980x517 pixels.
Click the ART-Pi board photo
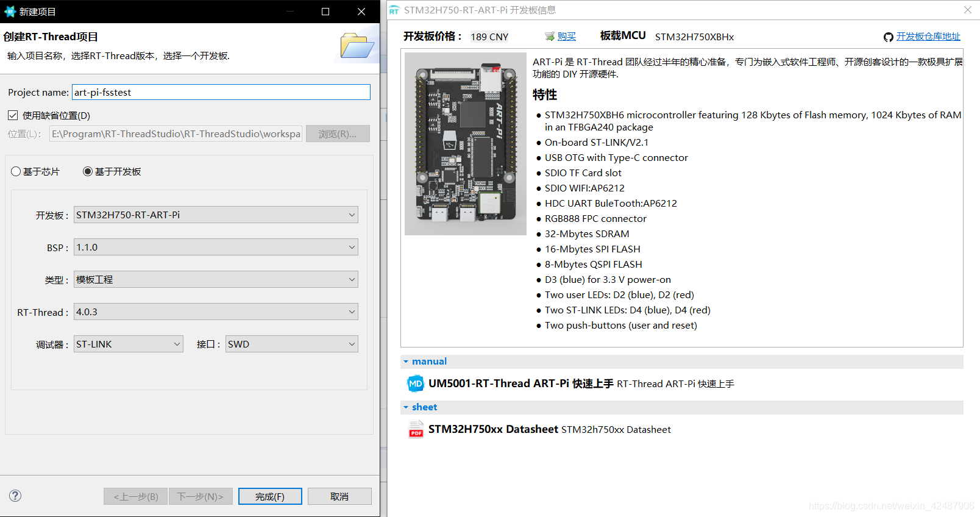pos(466,144)
